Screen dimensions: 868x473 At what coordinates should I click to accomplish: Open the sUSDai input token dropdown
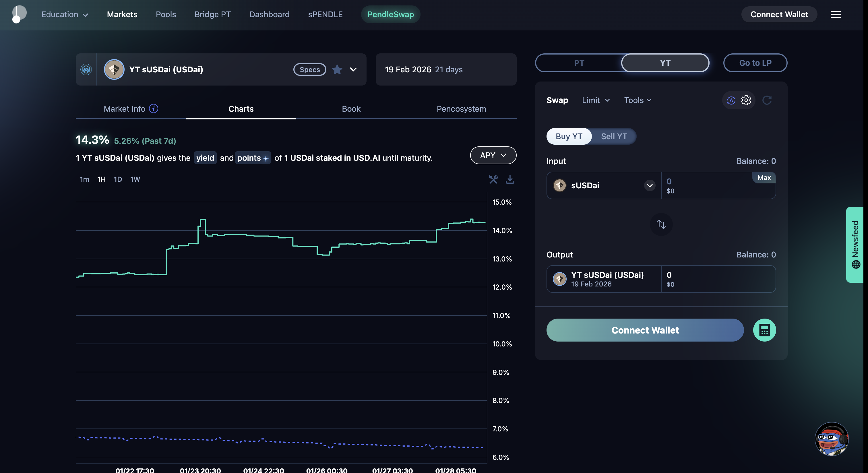coord(649,186)
